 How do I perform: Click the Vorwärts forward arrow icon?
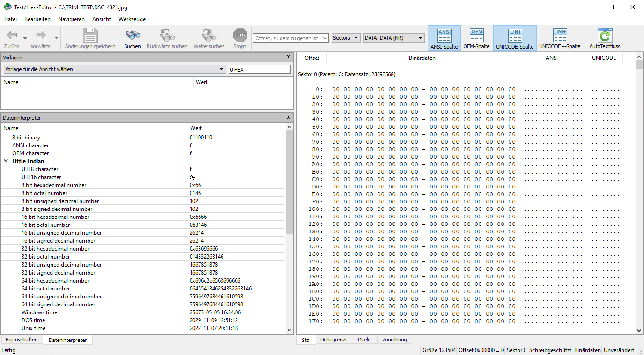[40, 35]
